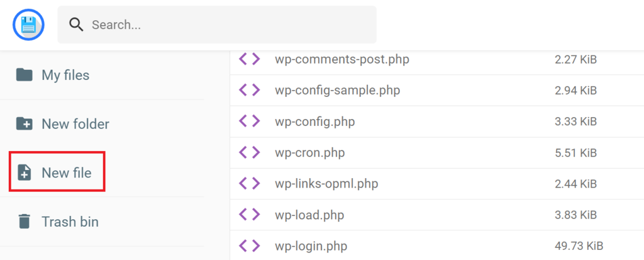The height and width of the screenshot is (260, 644).
Task: Open My files in the sidebar
Action: (x=65, y=75)
